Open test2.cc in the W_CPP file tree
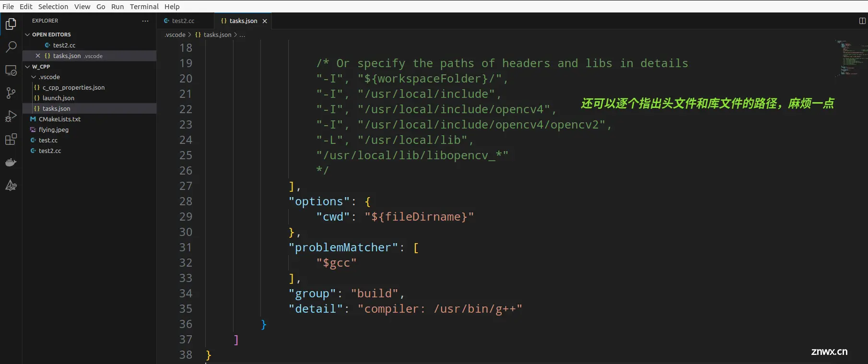 pyautogui.click(x=89, y=151)
